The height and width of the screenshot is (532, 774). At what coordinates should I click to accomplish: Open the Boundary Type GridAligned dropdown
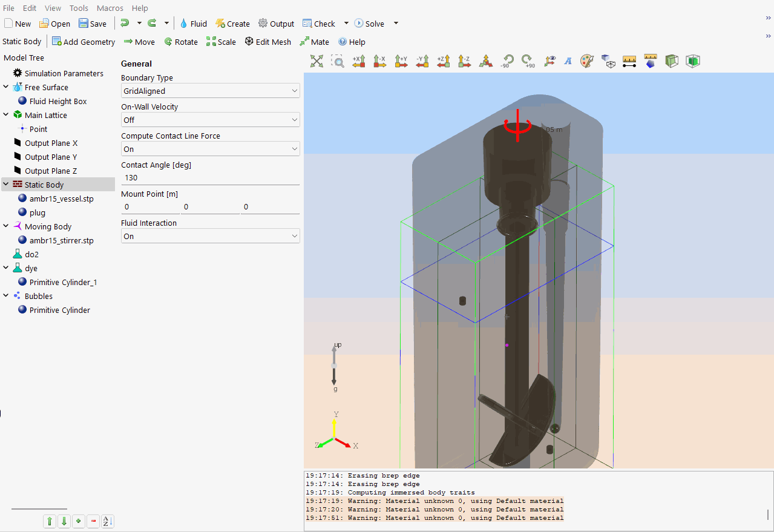click(x=210, y=91)
